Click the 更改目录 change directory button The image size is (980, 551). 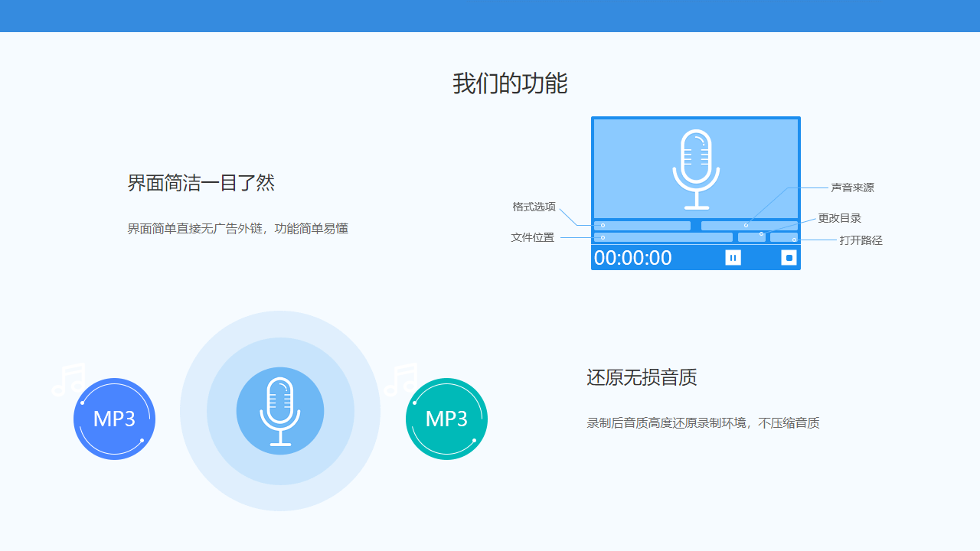[750, 237]
